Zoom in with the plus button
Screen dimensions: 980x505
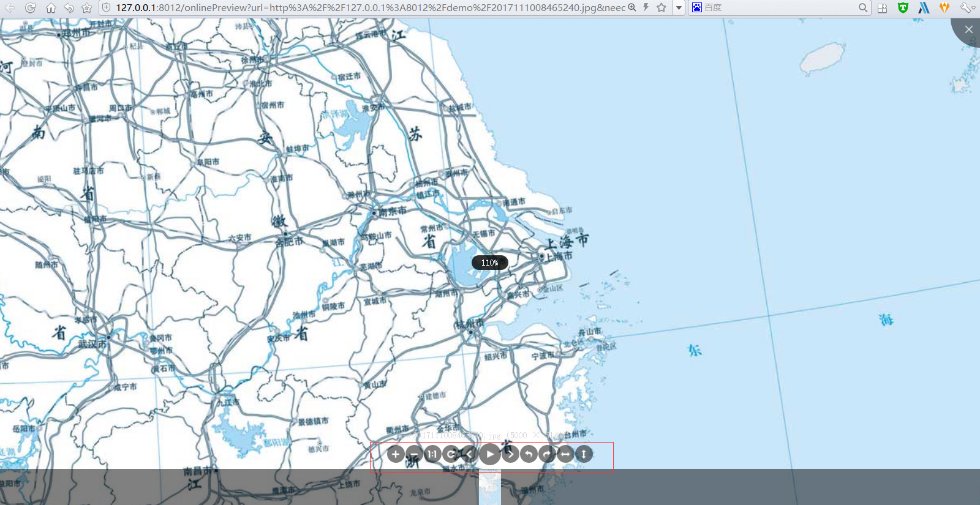(x=396, y=454)
